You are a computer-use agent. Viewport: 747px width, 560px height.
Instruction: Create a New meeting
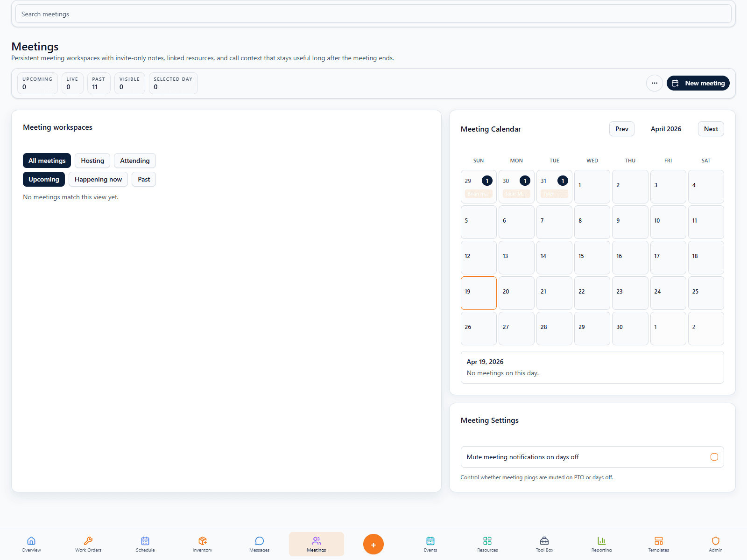(698, 83)
